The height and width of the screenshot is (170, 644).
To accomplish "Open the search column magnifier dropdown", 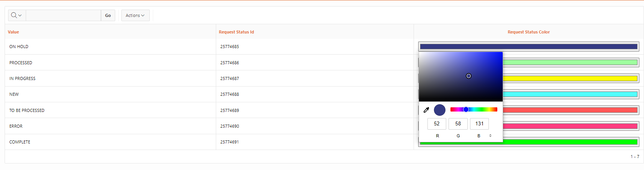I will pos(17,15).
